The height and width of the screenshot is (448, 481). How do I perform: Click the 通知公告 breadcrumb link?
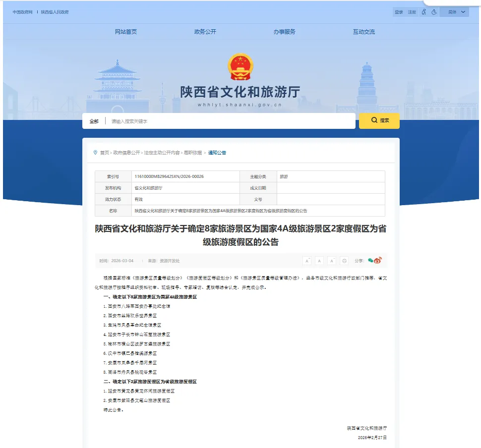pos(217,153)
